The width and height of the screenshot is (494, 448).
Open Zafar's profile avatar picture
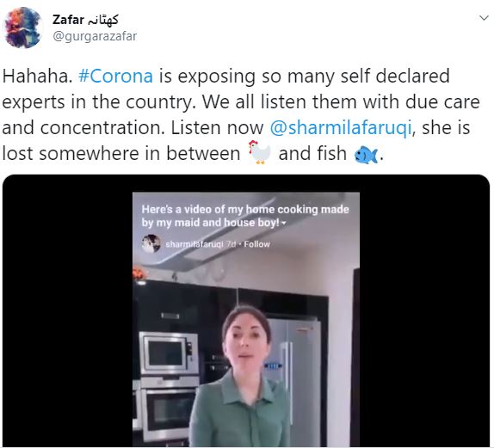pos(22,28)
